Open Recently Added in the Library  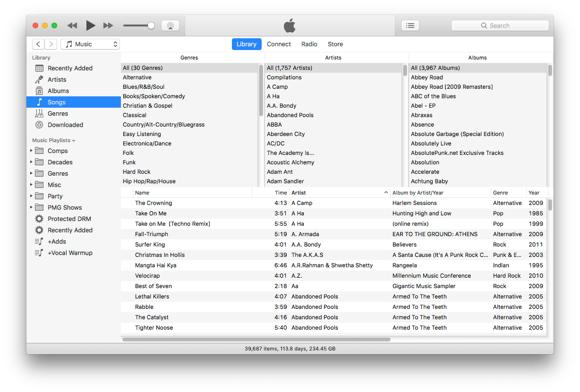point(74,68)
